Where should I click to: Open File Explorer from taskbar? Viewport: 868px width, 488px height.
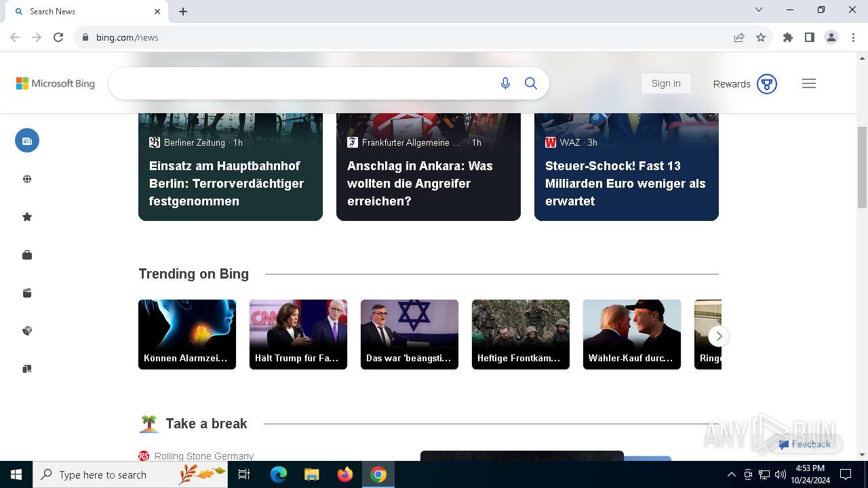point(312,474)
